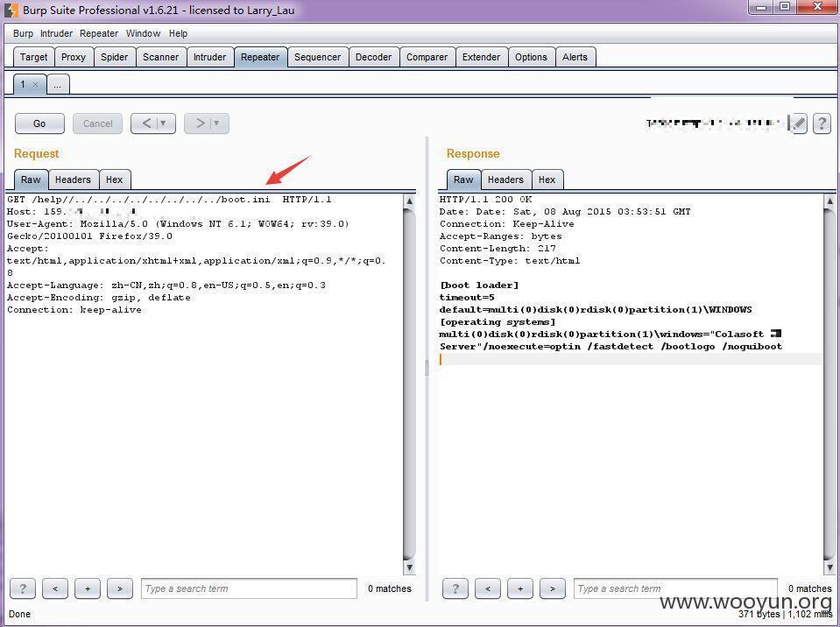Click response search next match button

coord(553,589)
